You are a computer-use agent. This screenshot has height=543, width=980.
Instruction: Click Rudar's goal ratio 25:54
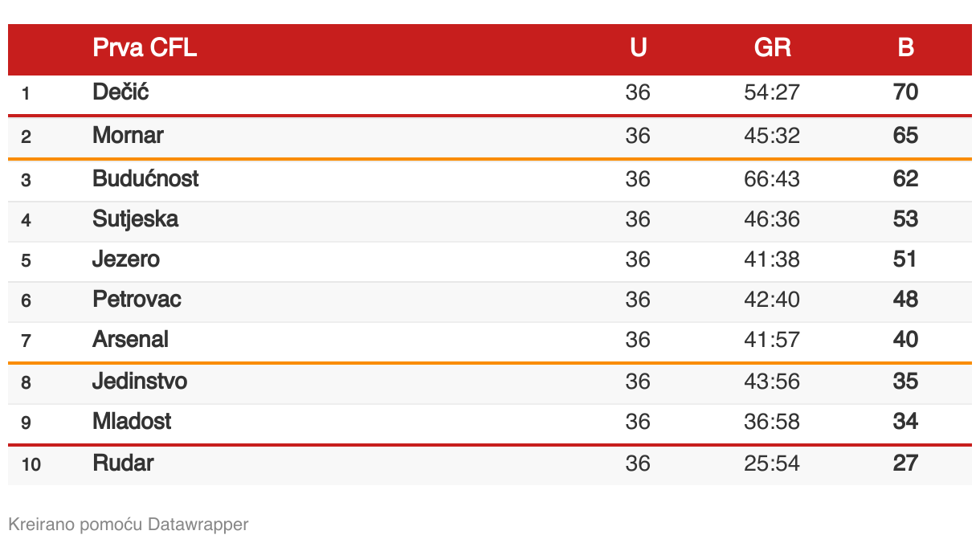(x=772, y=463)
